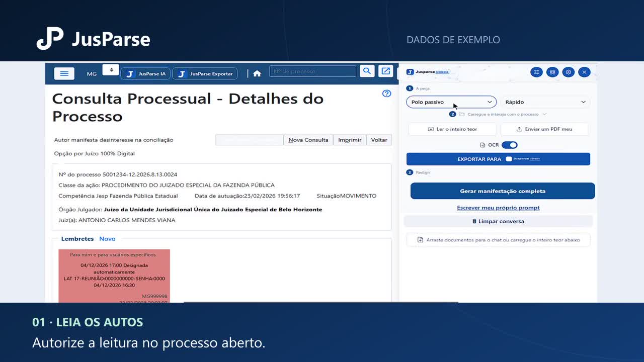Click the Classe da ação text line

pyautogui.click(x=167, y=185)
